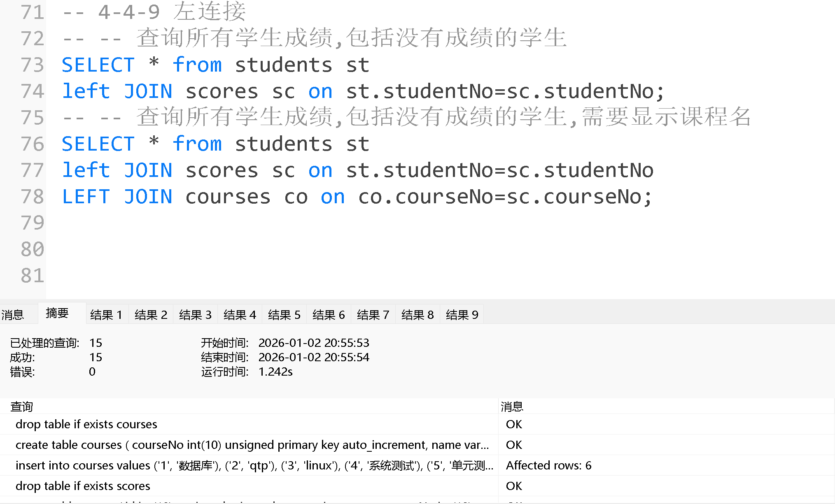Click the LEFT JOIN keyword on line 78
This screenshot has width=835, height=504.
pos(117,197)
